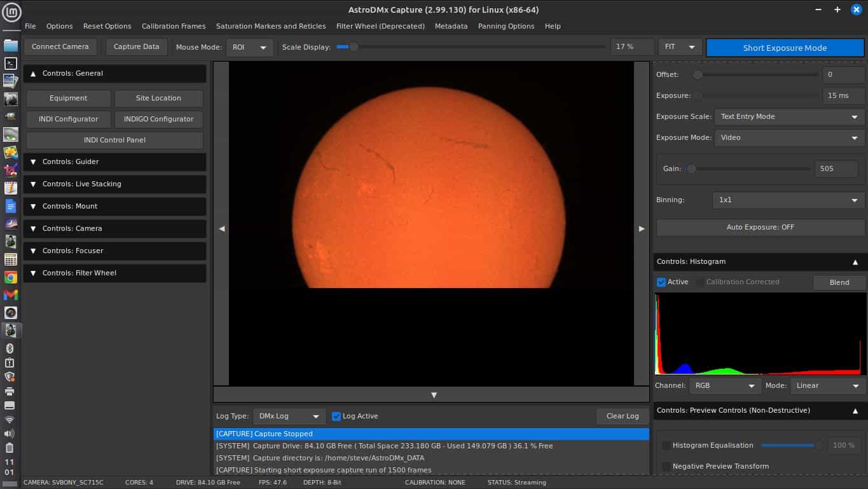Open the Gmail launcher in the panel
Image resolution: width=868 pixels, height=489 pixels.
pos(10,295)
